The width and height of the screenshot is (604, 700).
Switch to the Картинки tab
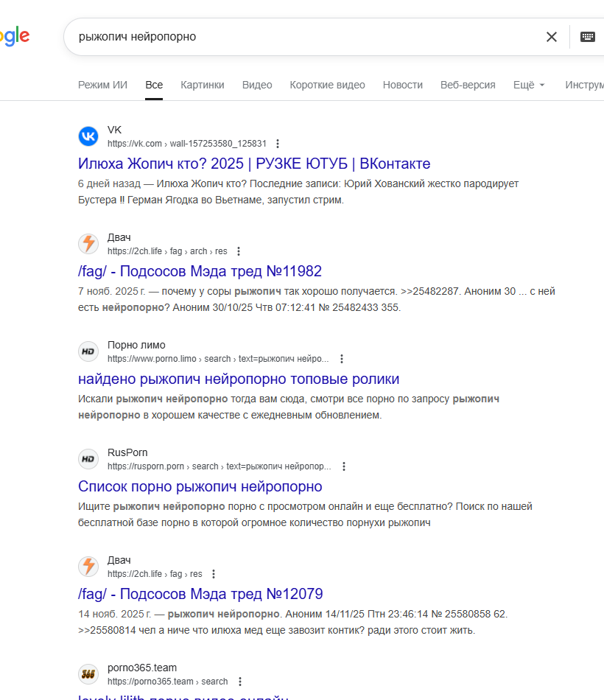point(203,85)
